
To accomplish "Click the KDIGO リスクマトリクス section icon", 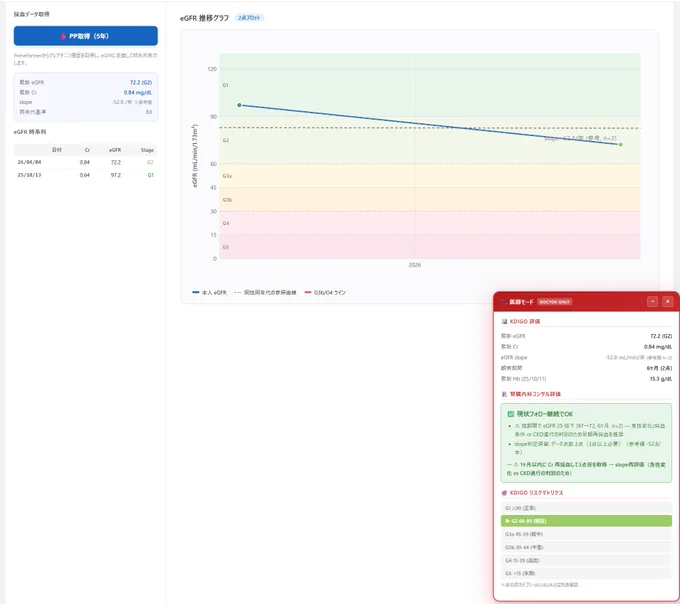I will (x=504, y=493).
